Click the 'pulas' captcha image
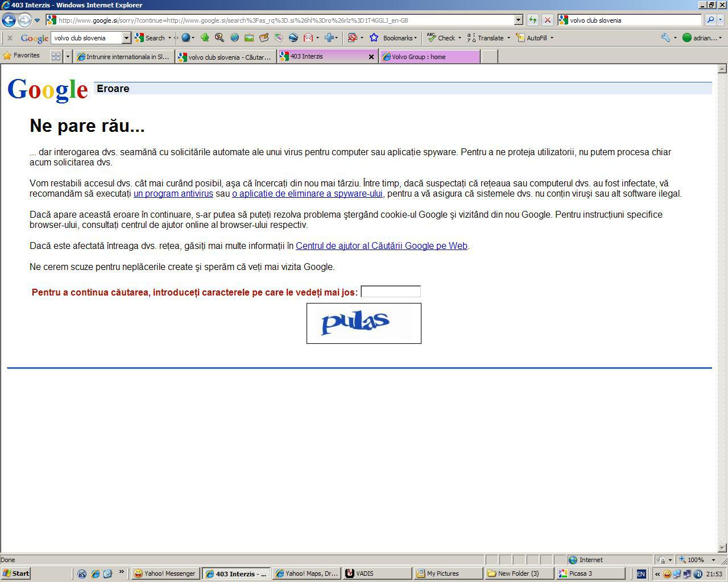This screenshot has width=728, height=582. point(364,323)
